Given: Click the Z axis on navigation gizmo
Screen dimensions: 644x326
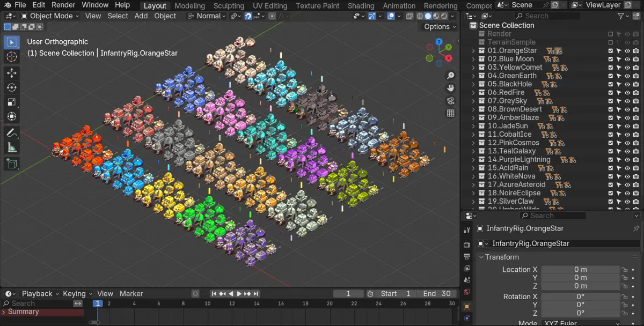Looking at the screenshot, I should click(x=439, y=41).
